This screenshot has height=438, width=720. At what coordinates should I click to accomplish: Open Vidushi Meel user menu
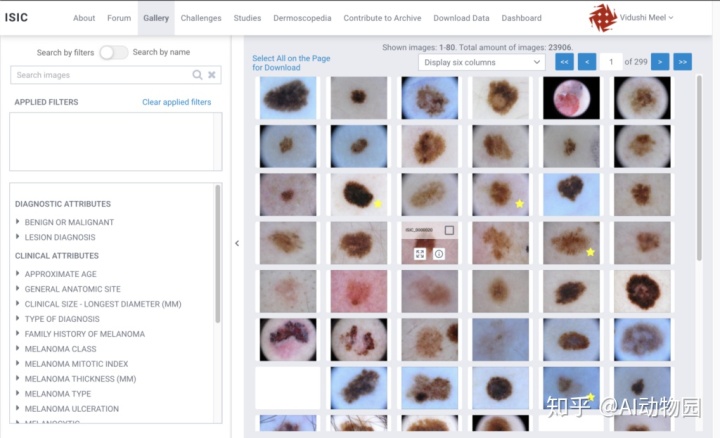click(x=647, y=17)
